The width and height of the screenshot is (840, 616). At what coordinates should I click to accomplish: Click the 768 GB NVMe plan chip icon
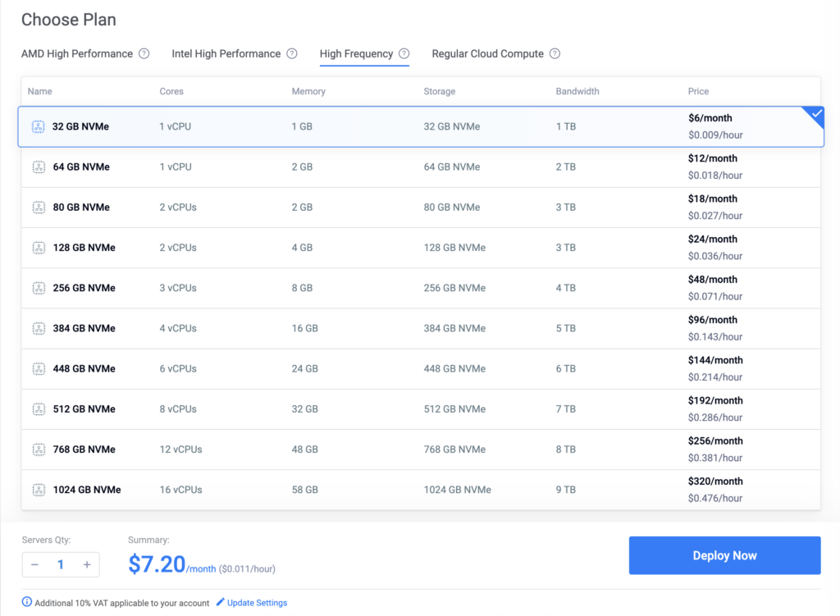pyautogui.click(x=39, y=449)
